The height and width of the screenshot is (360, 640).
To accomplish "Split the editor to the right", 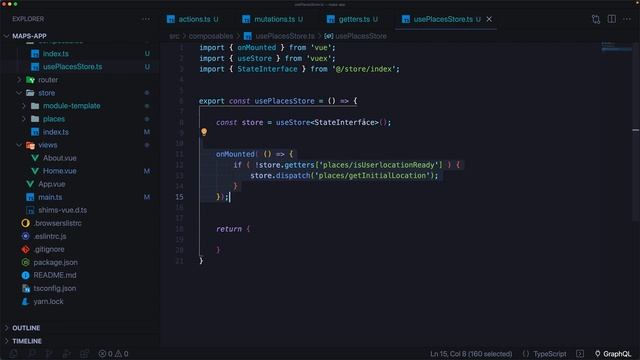I will point(611,19).
